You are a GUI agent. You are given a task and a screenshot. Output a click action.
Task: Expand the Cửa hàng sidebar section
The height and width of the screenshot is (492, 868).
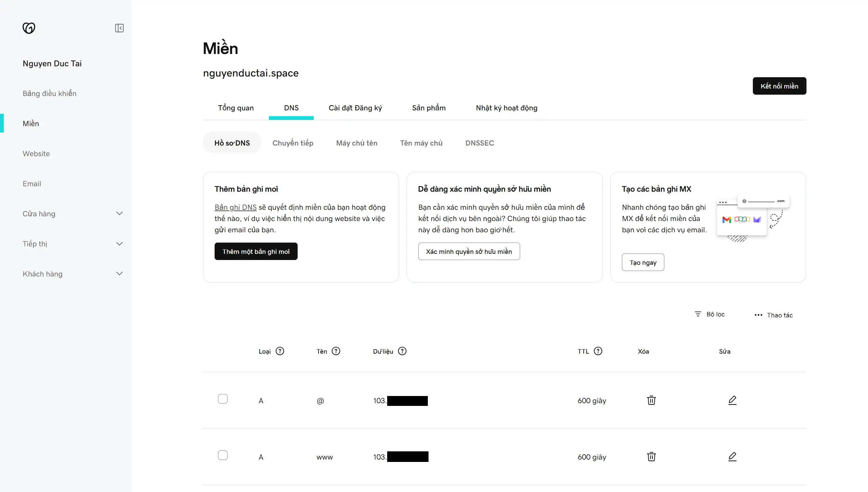(x=119, y=214)
